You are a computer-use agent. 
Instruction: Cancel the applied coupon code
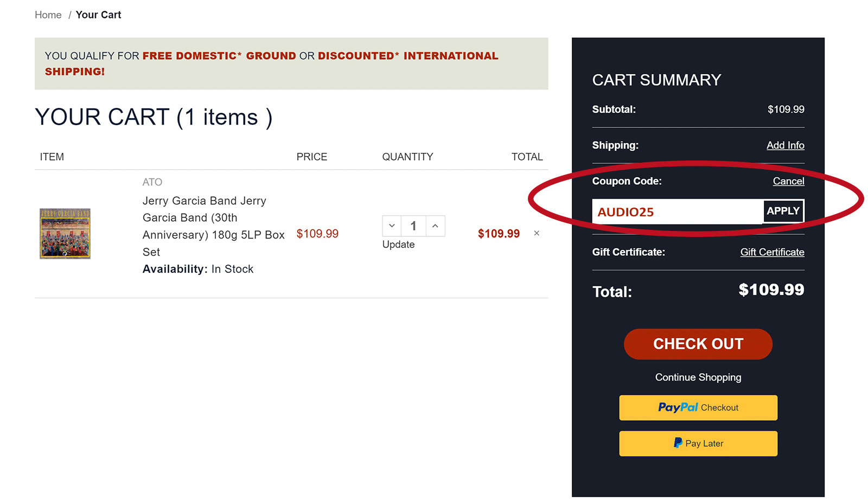coord(789,181)
